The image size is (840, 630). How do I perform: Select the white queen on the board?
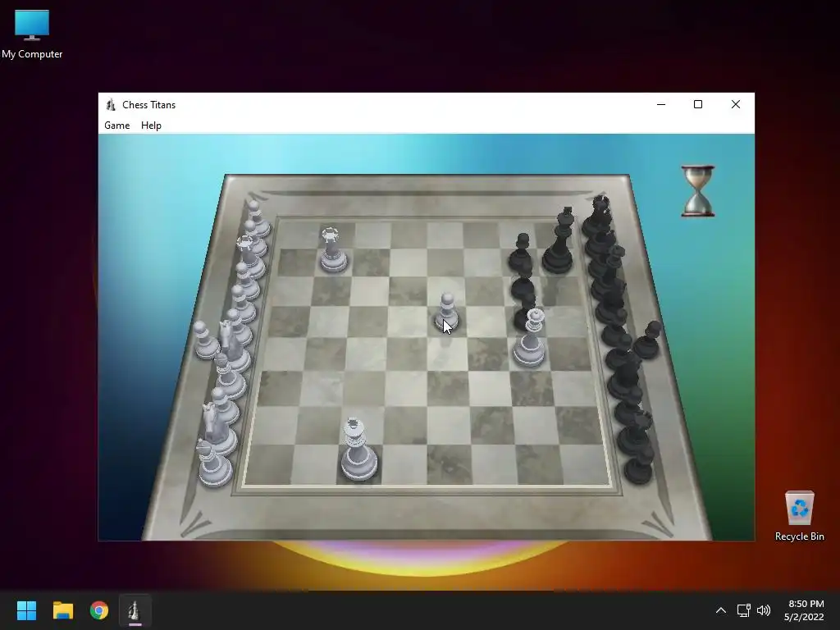pyautogui.click(x=530, y=338)
